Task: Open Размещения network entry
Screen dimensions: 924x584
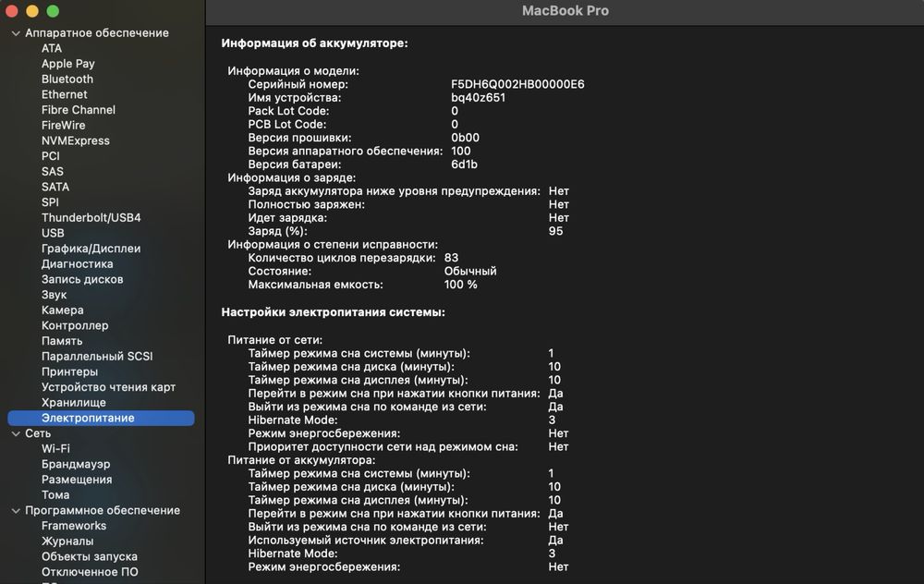Action: coord(77,479)
